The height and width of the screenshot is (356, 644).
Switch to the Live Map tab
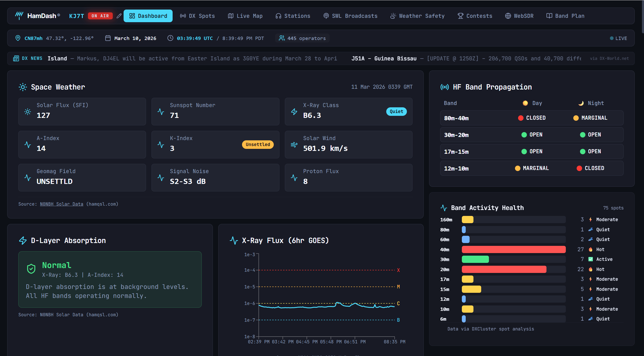[245, 16]
